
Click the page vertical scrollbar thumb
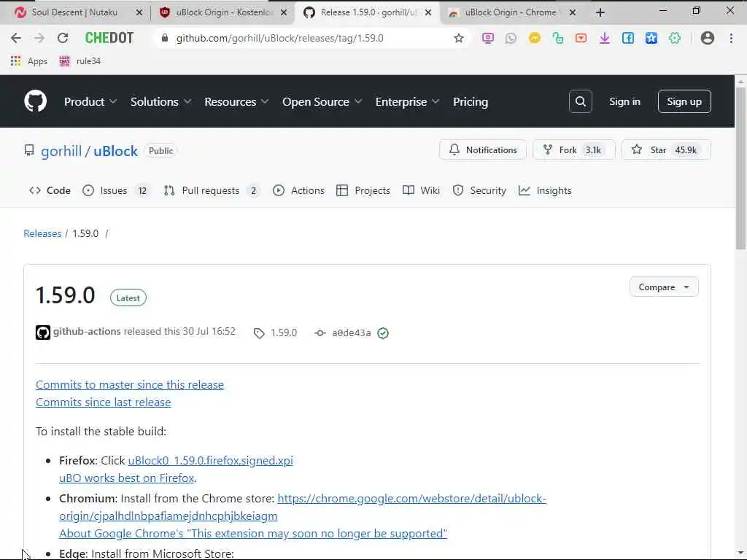point(740,169)
